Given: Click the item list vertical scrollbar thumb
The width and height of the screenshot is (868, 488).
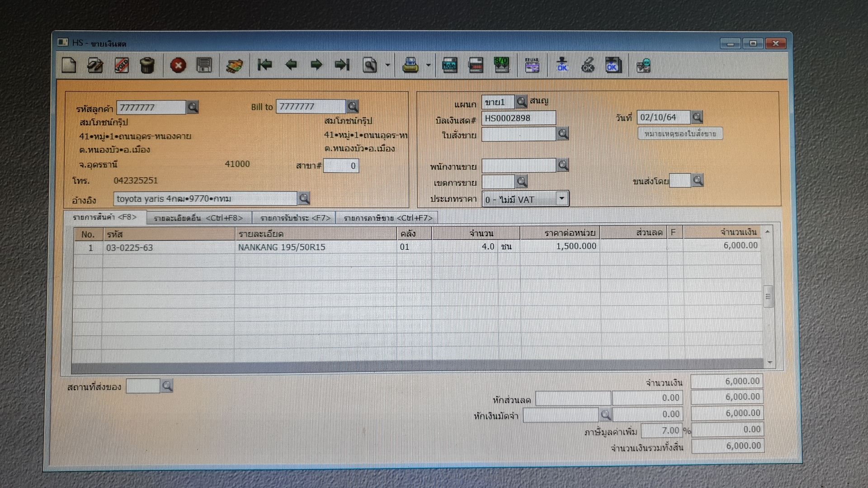Looking at the screenshot, I should 768,296.
